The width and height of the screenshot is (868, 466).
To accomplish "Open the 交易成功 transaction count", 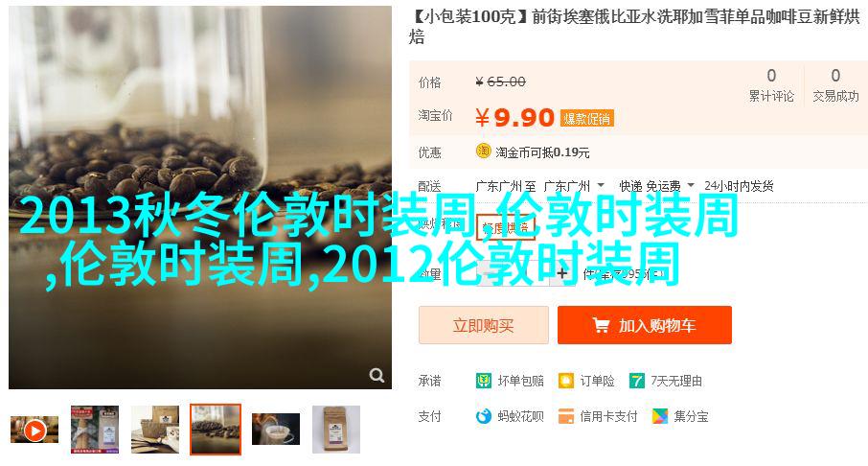I will pos(835,84).
